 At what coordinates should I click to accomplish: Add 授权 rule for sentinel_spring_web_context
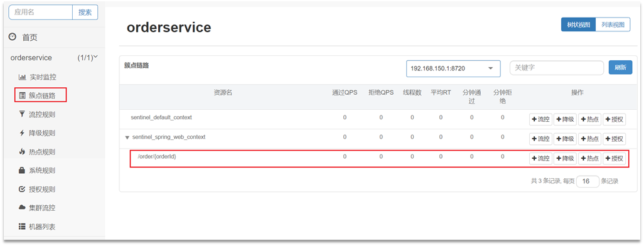614,139
